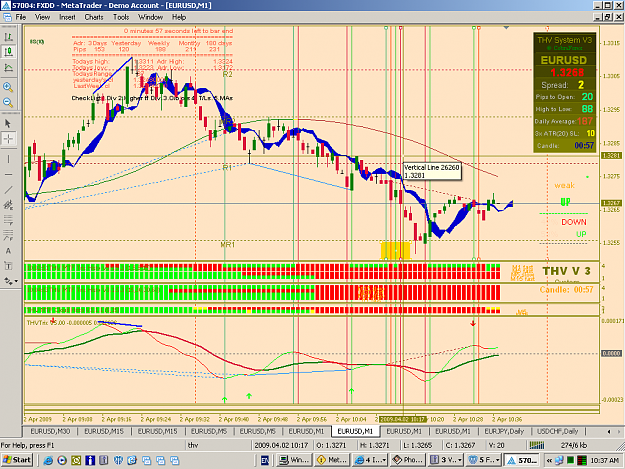Expand the '5 F...' taskbar group

pyautogui.click(x=483, y=460)
